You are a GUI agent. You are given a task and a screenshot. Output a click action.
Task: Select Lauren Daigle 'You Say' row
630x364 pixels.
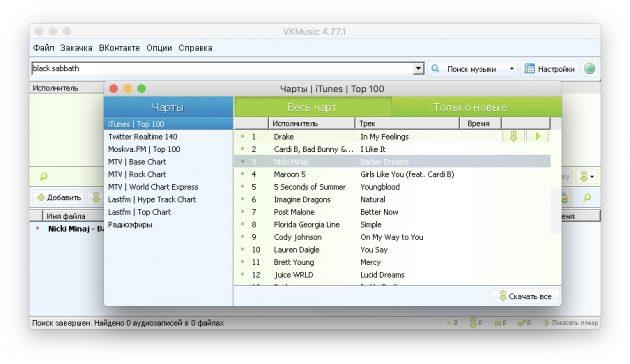tap(392, 249)
